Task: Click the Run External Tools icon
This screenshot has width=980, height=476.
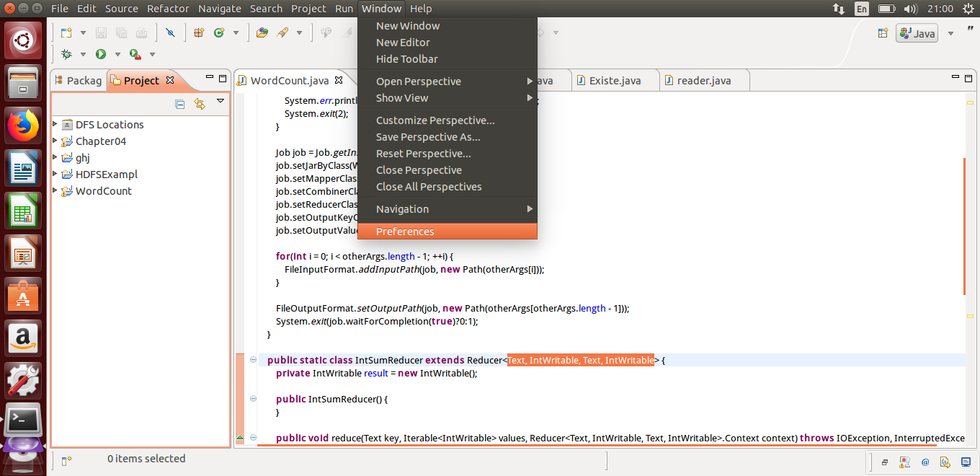Action: tap(135, 54)
